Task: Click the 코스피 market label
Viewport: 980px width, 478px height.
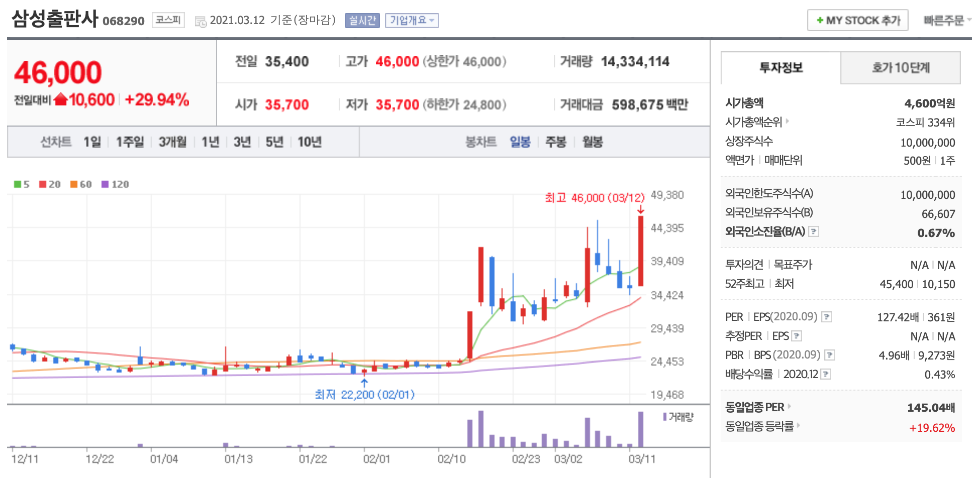Action: click(x=168, y=20)
